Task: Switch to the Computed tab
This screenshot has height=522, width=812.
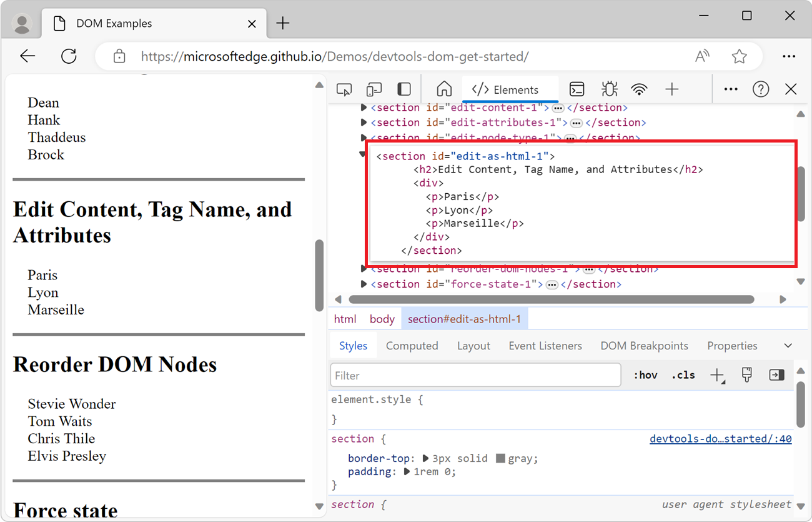Action: 412,345
